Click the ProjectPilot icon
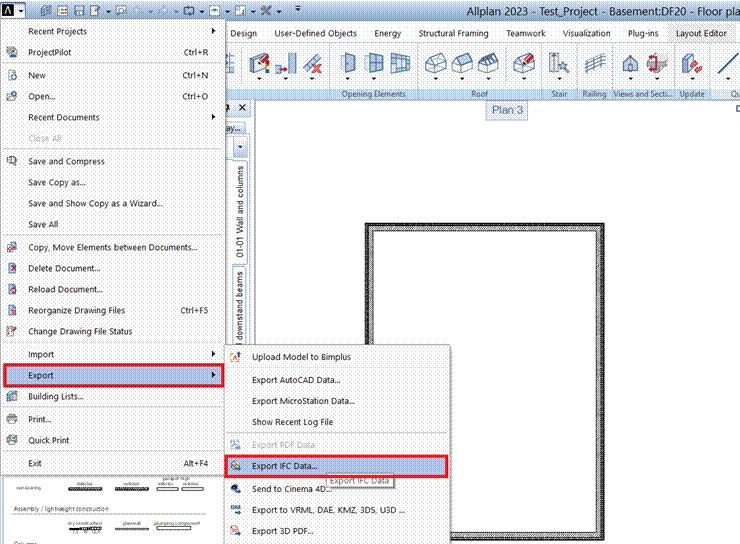 [12, 52]
